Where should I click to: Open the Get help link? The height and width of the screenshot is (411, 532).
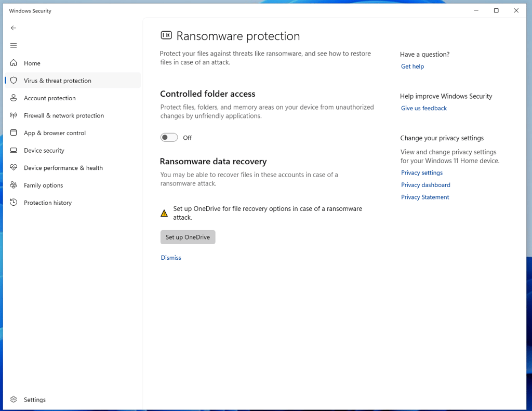coord(413,67)
